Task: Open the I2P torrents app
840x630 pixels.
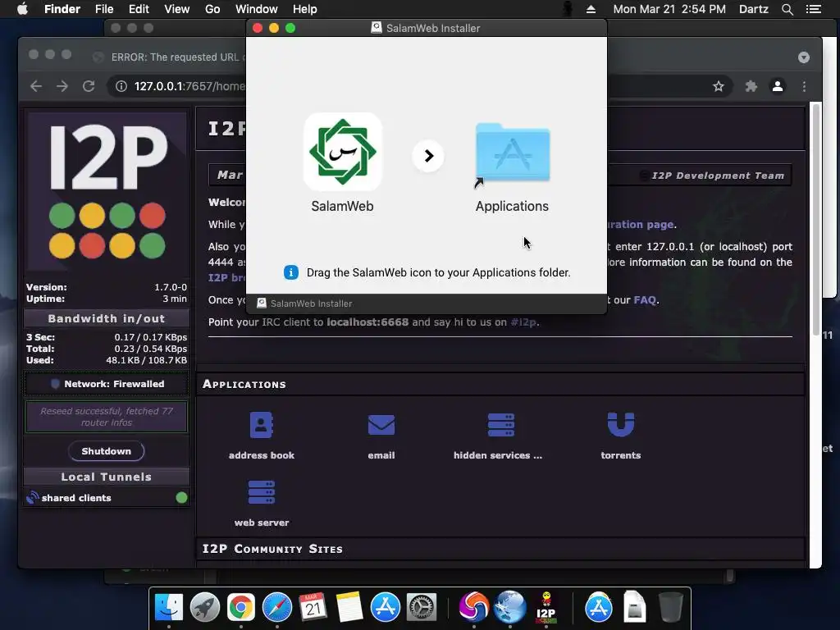Action: point(620,436)
